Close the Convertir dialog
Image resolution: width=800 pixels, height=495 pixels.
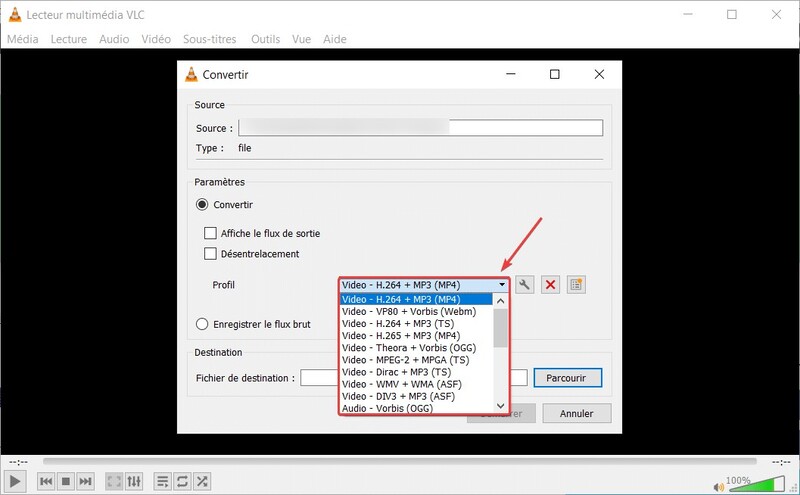pos(599,75)
